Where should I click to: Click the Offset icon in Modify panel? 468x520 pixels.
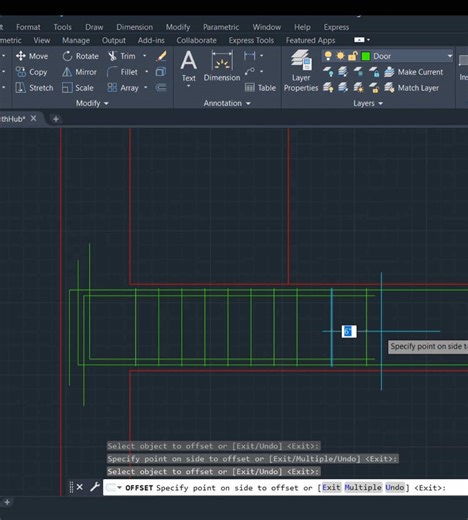[x=161, y=88]
